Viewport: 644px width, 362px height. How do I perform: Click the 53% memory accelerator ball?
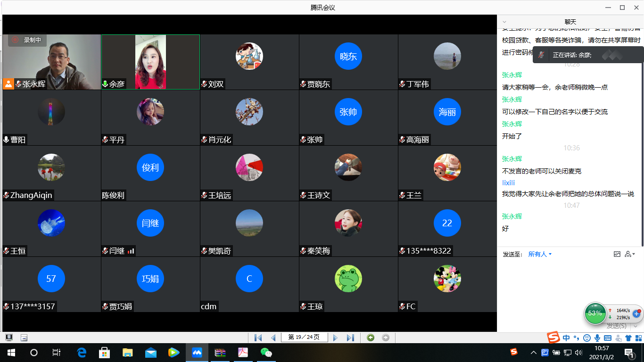click(595, 313)
